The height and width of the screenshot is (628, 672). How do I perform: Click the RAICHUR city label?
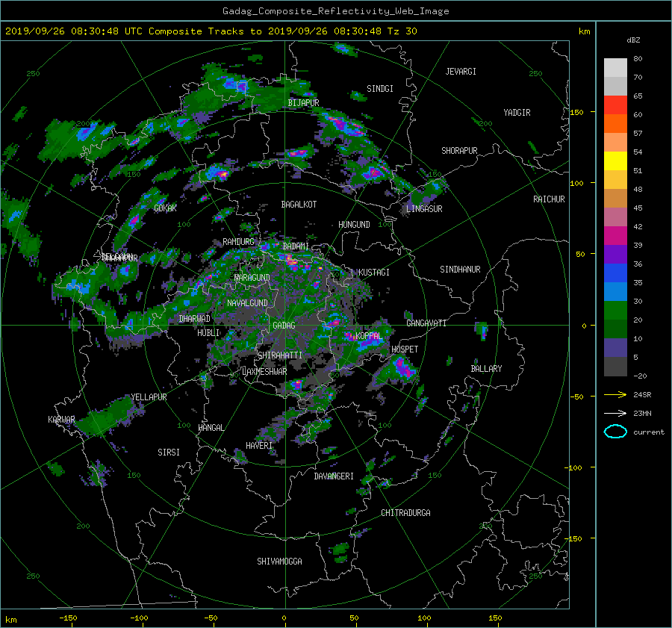[549, 199]
